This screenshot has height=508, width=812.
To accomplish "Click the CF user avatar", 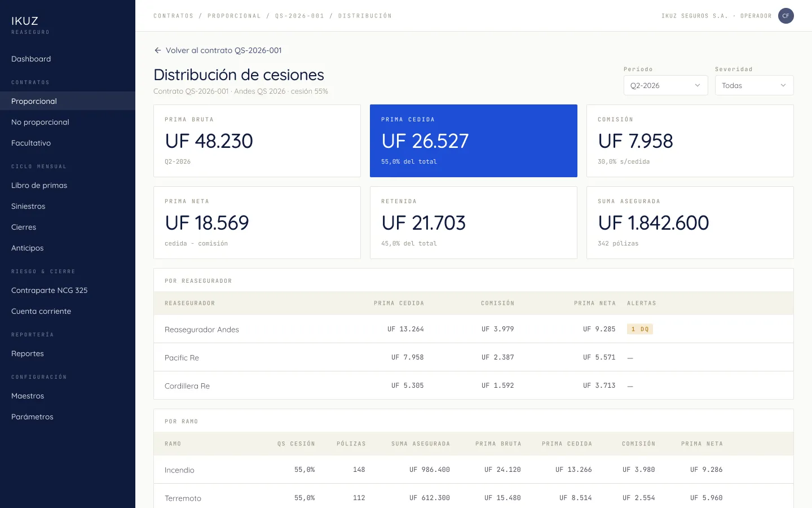I will (785, 16).
